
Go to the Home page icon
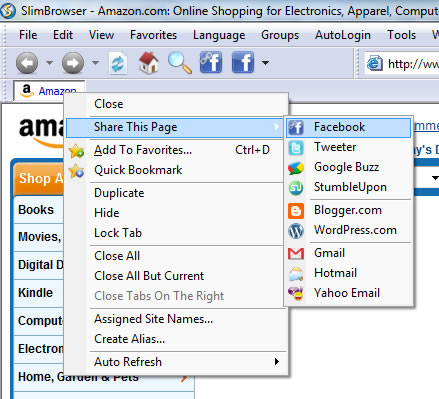149,63
